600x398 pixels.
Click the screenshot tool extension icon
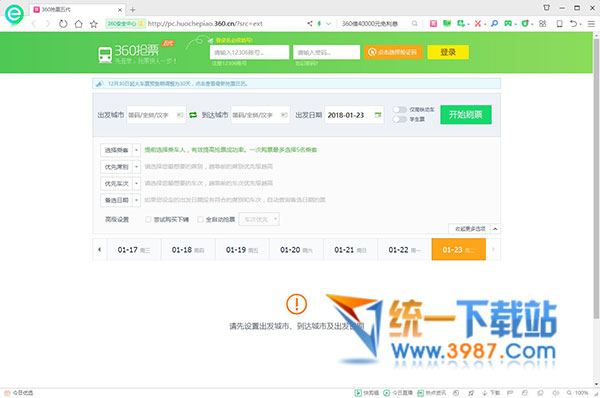pyautogui.click(x=461, y=24)
